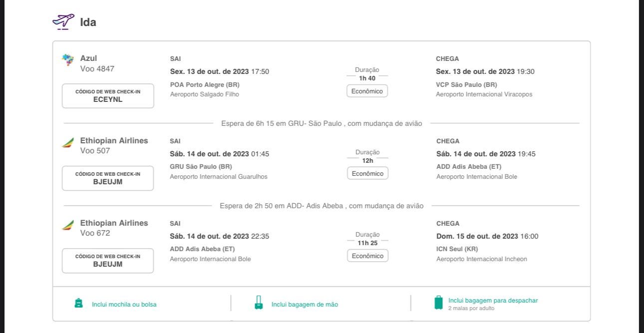Click the Ethiopian Airlines name for flight 672
The height and width of the screenshot is (333, 644).
pos(114,223)
